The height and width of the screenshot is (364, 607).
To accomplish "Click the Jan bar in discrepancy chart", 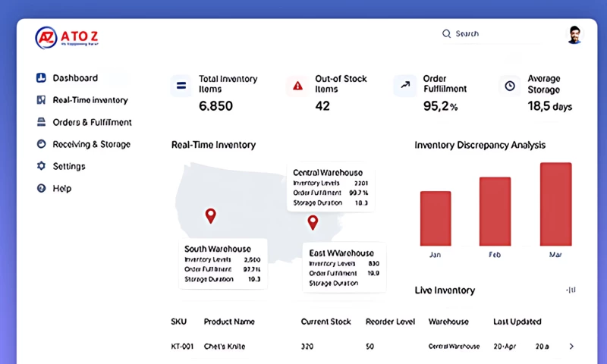I will (436, 218).
